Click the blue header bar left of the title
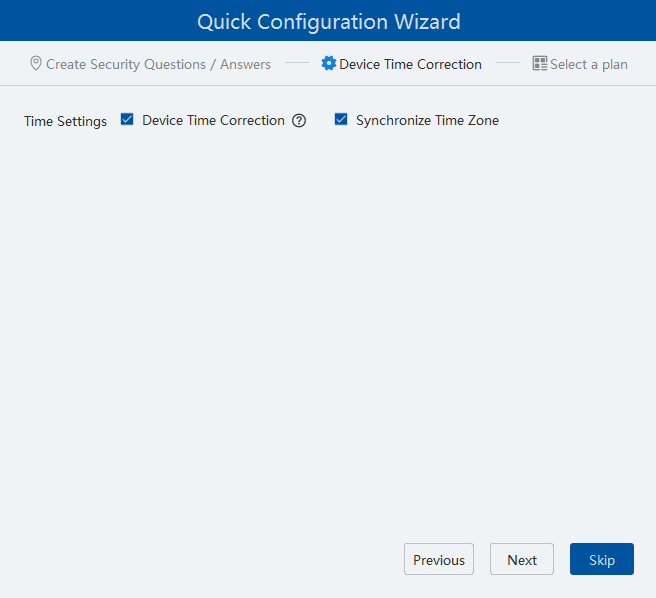The width and height of the screenshot is (656, 598). [90, 21]
